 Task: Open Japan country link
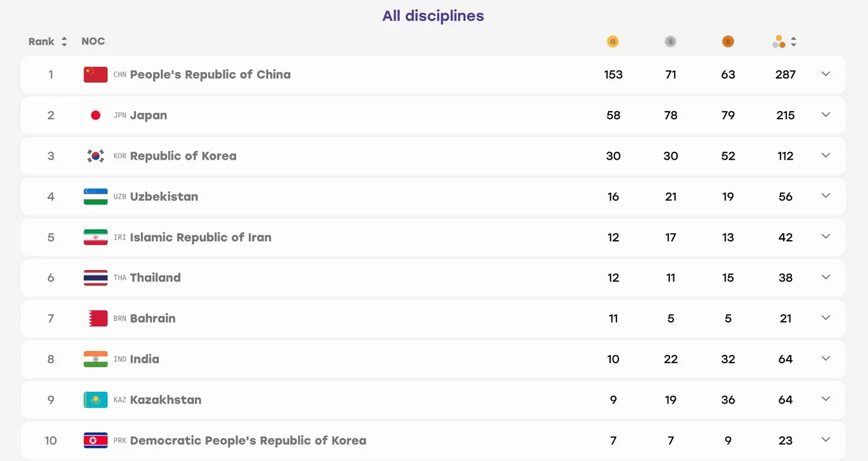tap(149, 116)
